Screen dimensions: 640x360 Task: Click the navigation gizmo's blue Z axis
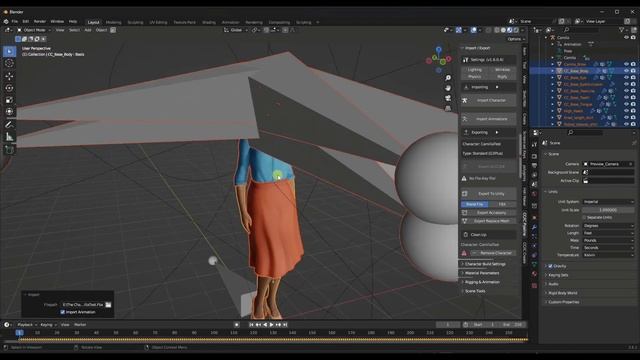(439, 50)
